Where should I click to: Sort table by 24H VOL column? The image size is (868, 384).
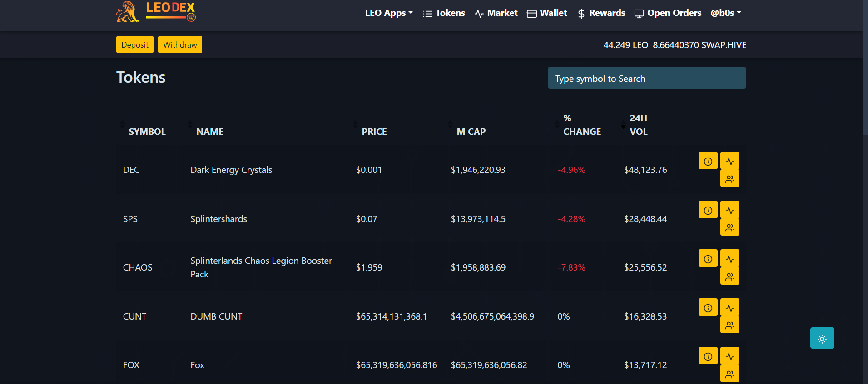pyautogui.click(x=638, y=125)
